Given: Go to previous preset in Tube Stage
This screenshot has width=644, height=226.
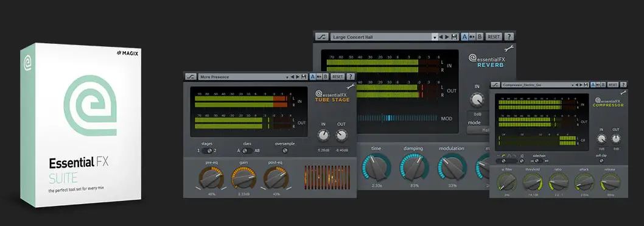Looking at the screenshot, I should pos(292,76).
